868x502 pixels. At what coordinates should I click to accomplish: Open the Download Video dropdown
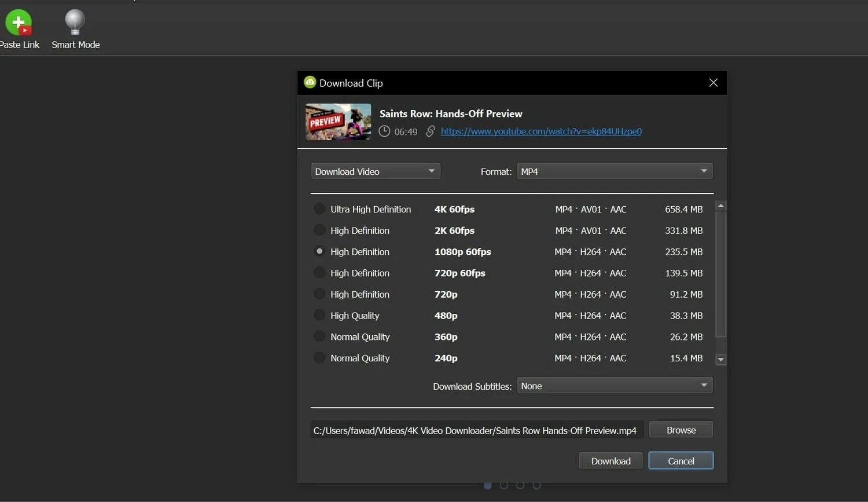pyautogui.click(x=376, y=171)
